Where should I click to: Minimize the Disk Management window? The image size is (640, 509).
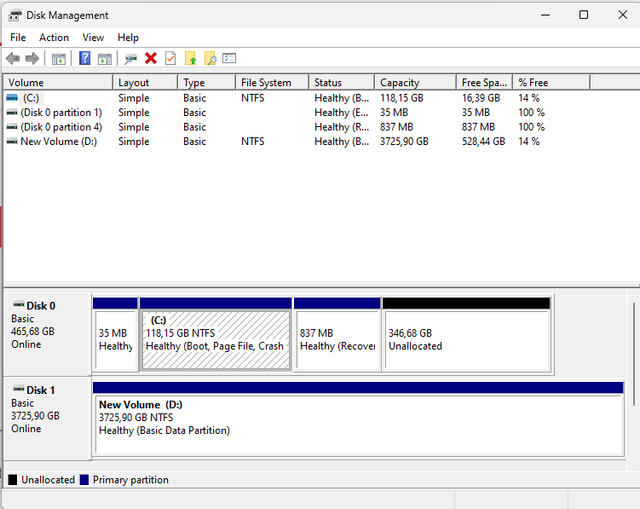(x=545, y=15)
